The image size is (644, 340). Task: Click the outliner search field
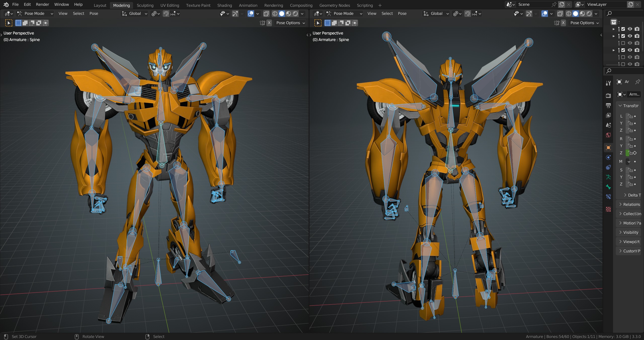(624, 14)
